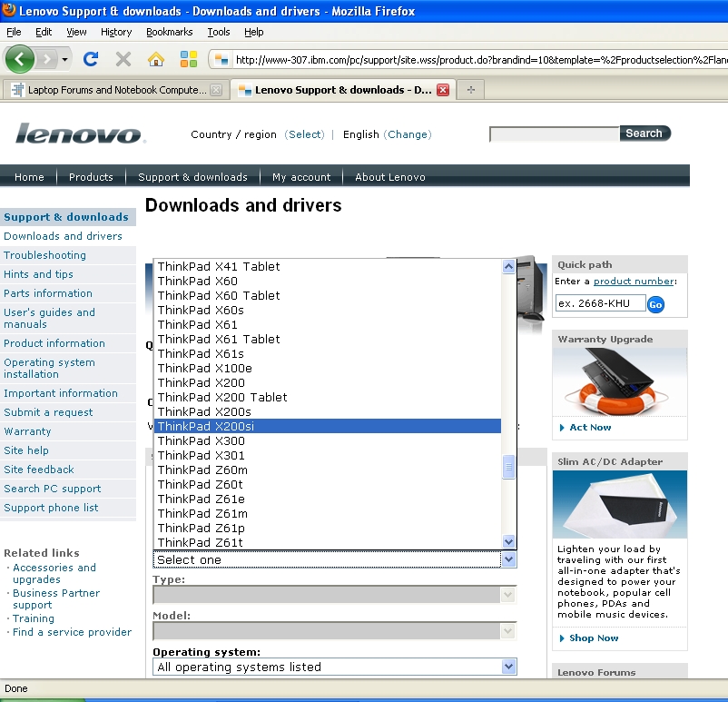728x702 pixels.
Task: Open the Bookmarks menu
Action: (169, 32)
